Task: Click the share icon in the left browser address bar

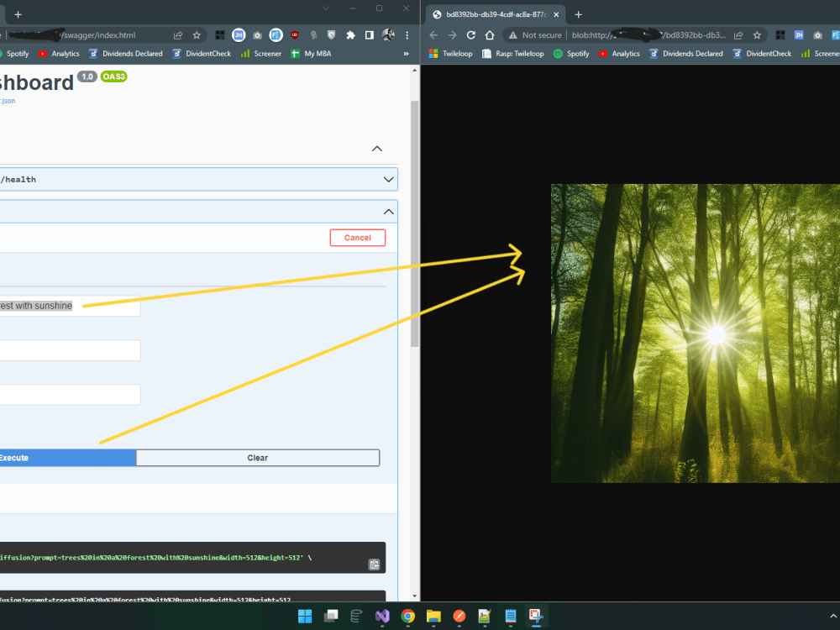Action: coord(178,35)
